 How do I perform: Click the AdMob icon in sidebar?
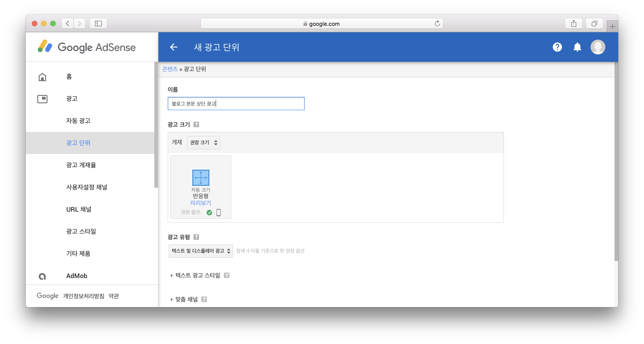tap(42, 276)
